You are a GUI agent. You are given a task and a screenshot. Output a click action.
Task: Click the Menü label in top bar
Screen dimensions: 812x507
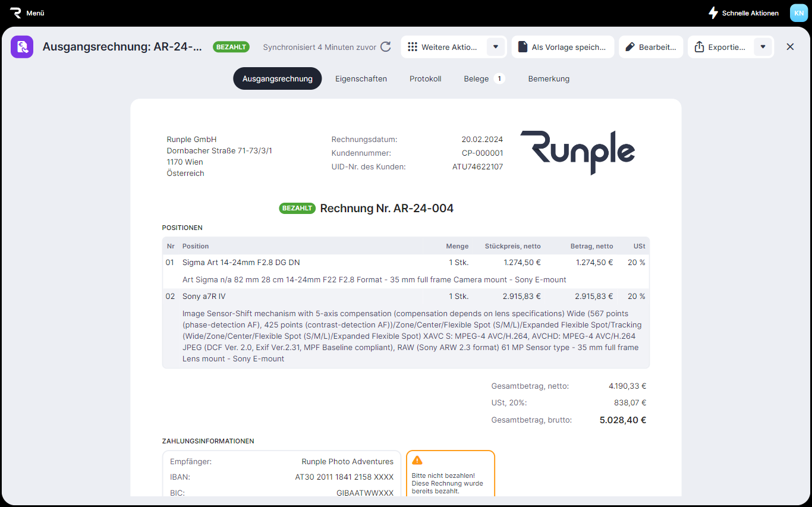tap(35, 13)
